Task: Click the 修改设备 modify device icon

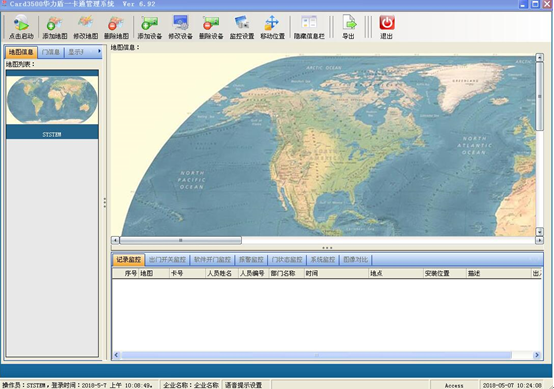Action: tap(181, 23)
